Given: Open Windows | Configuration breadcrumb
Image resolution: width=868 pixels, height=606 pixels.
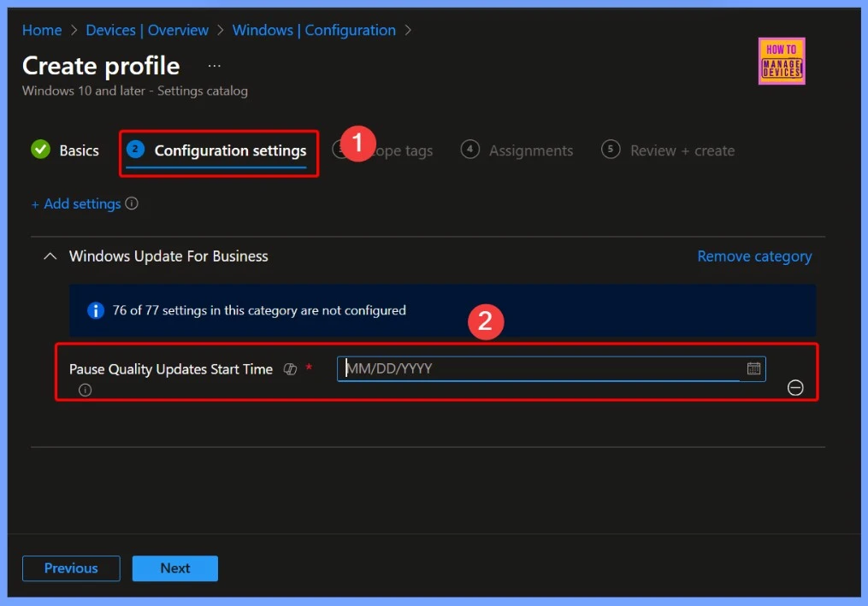Looking at the screenshot, I should click(314, 30).
